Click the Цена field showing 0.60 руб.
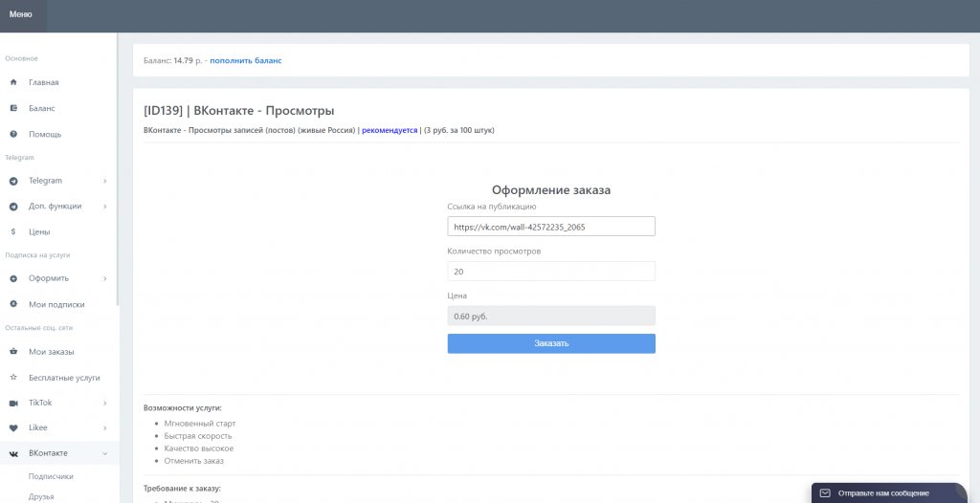980x503 pixels. tap(551, 316)
